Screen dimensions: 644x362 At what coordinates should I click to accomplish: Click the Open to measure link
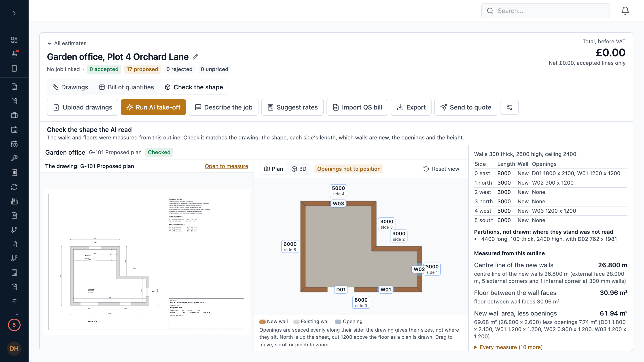226,166
